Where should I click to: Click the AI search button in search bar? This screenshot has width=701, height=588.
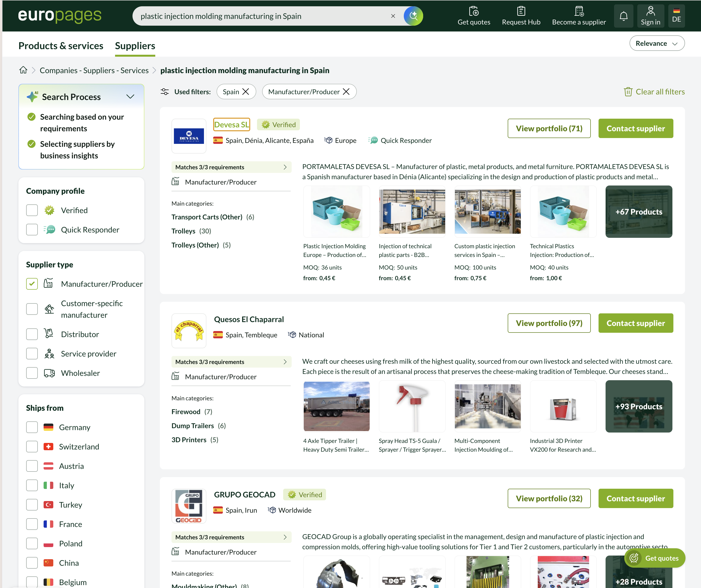click(x=413, y=16)
